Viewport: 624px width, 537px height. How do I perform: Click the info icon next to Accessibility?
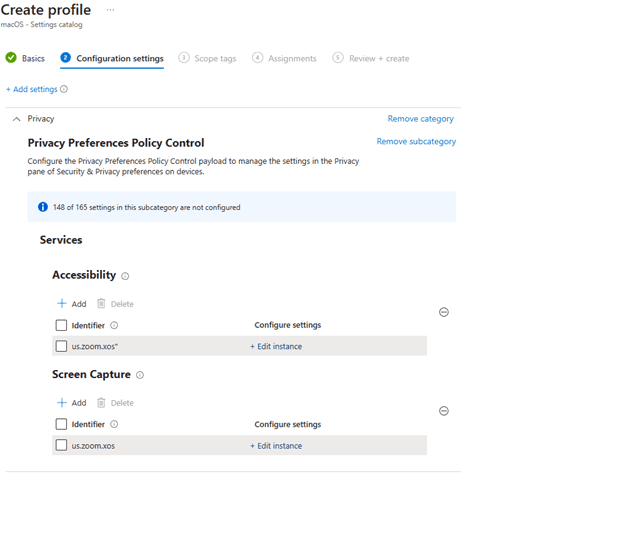(125, 276)
